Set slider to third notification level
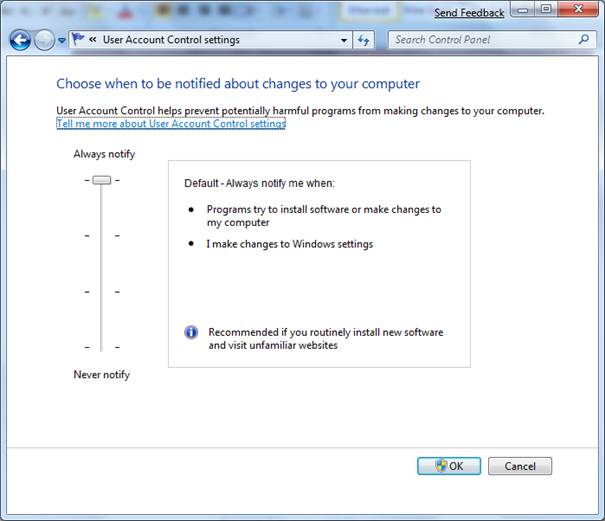 tap(101, 292)
